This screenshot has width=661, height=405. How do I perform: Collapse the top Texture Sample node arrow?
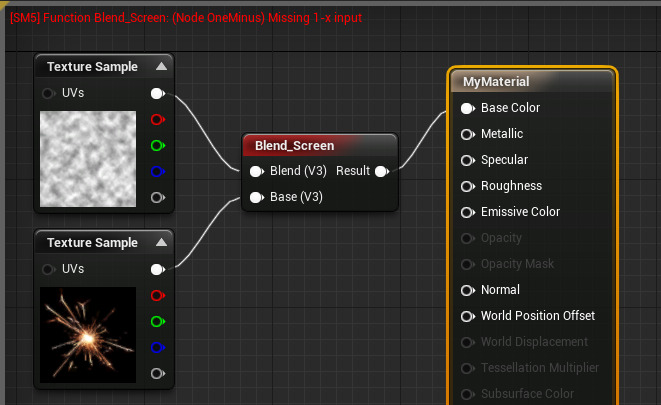161,67
